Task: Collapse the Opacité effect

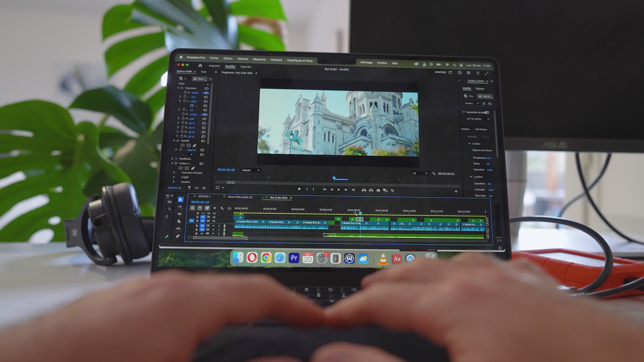Action: 174,141
